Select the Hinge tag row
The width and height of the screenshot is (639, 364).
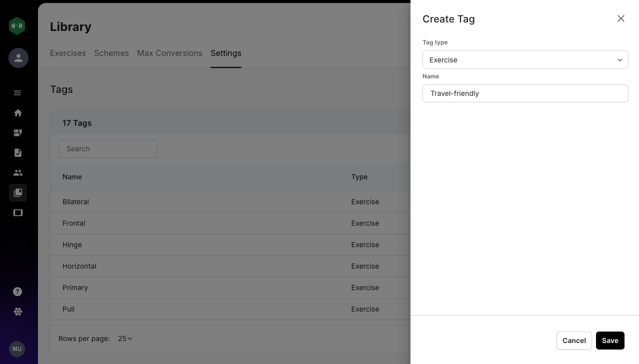click(230, 245)
